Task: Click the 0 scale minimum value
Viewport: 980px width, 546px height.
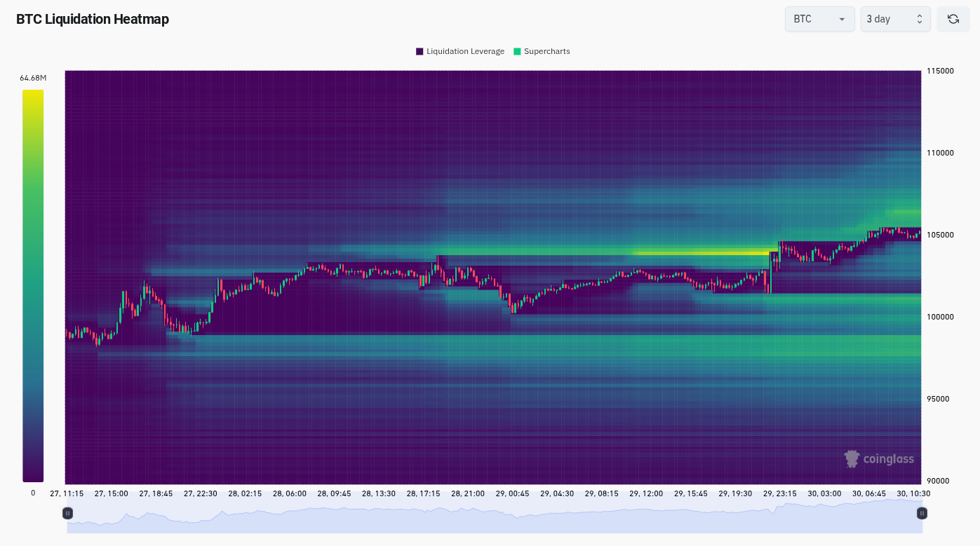Action: pyautogui.click(x=33, y=493)
